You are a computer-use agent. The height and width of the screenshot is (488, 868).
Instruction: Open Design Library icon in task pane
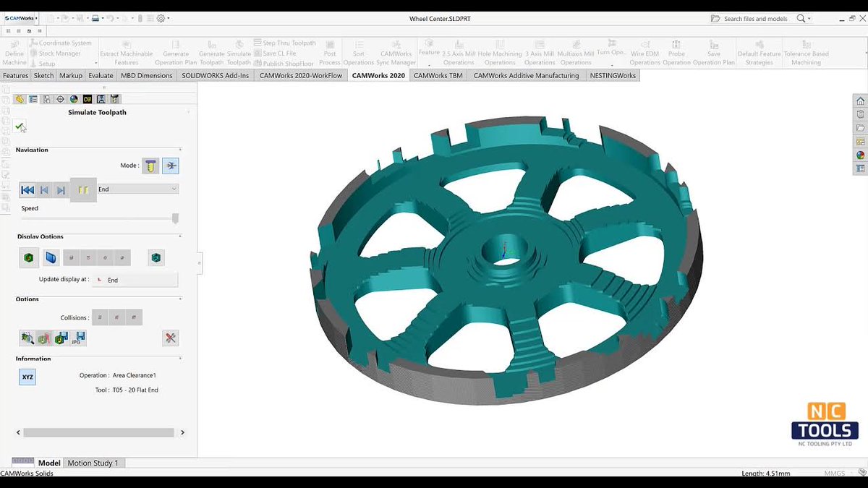tap(860, 114)
